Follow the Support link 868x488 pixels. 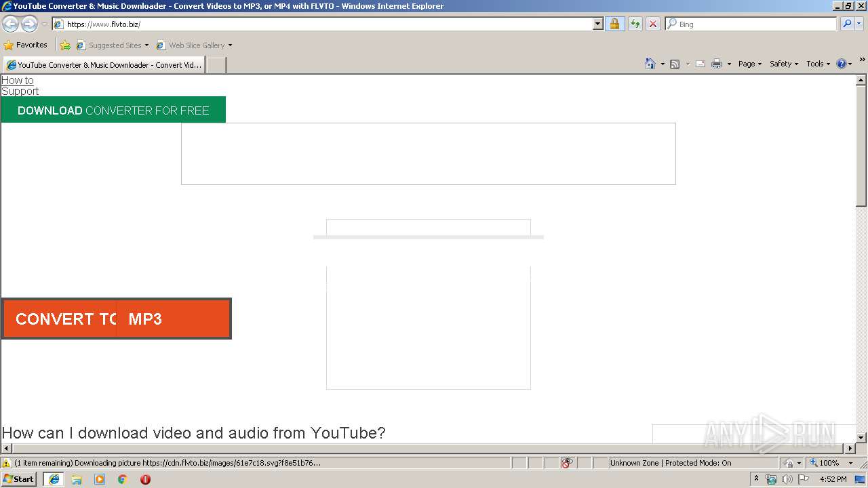pyautogui.click(x=20, y=91)
